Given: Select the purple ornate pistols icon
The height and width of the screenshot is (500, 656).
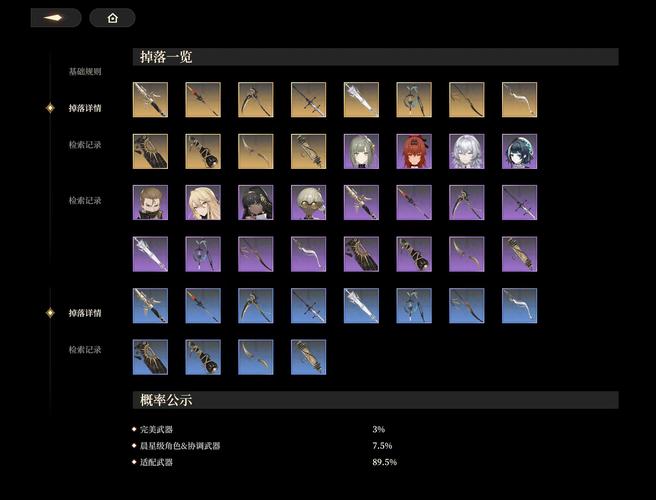Looking at the screenshot, I should click(x=519, y=254).
